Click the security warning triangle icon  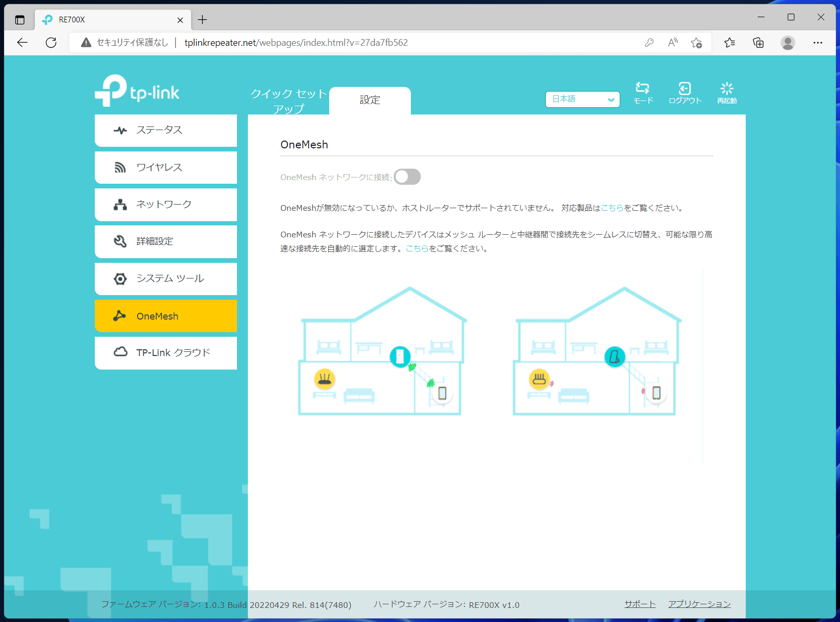coord(86,43)
